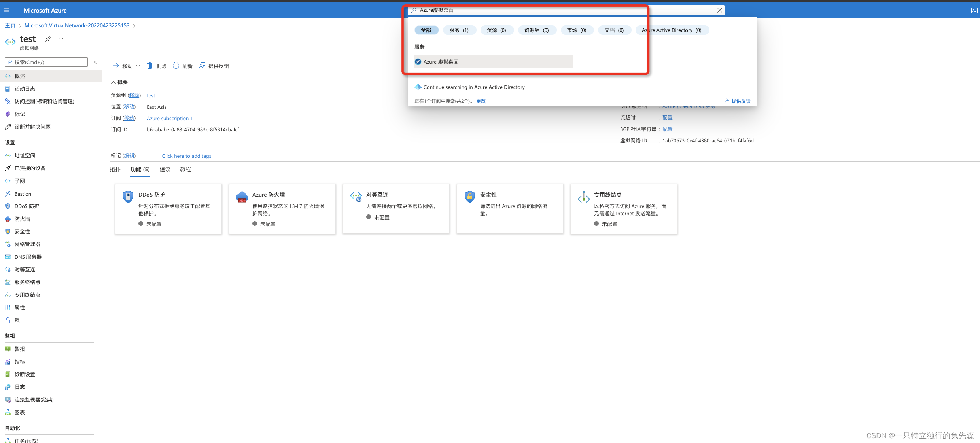The image size is (980, 443).
Task: Expand the 移动 dropdown arrow
Action: [x=138, y=66]
